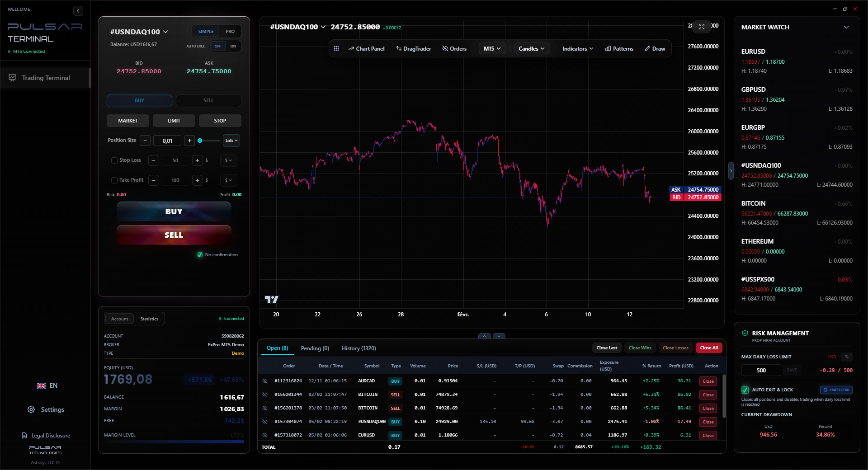Enable the Take Profit checkbox
868x470 pixels.
click(x=114, y=180)
